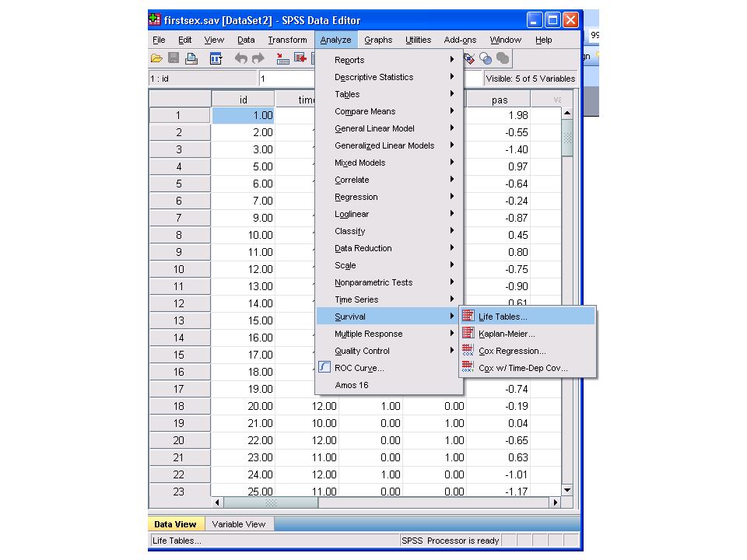Click the vertical scrollbar up arrow
This screenshot has height=560, width=747.
[567, 114]
